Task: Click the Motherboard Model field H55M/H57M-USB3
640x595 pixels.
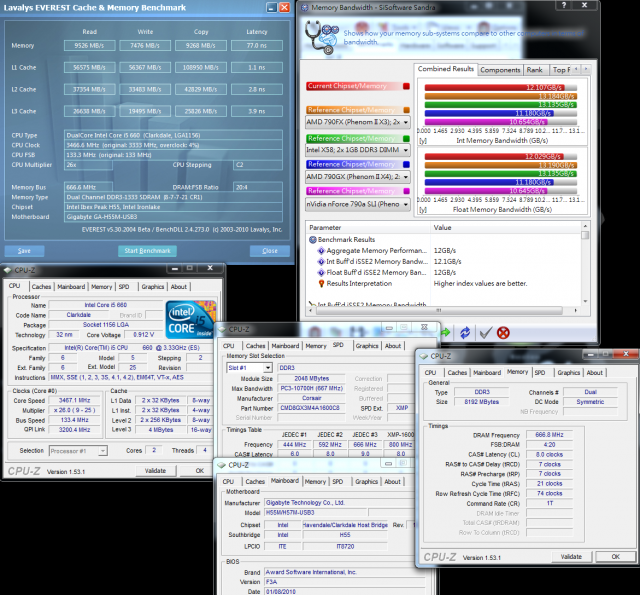Action: (x=314, y=513)
